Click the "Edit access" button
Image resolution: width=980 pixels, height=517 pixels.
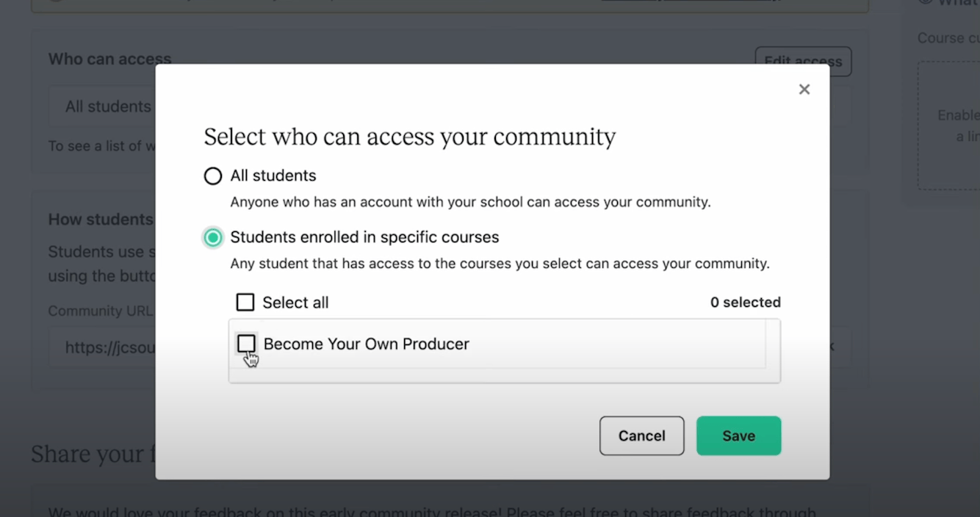coord(802,61)
